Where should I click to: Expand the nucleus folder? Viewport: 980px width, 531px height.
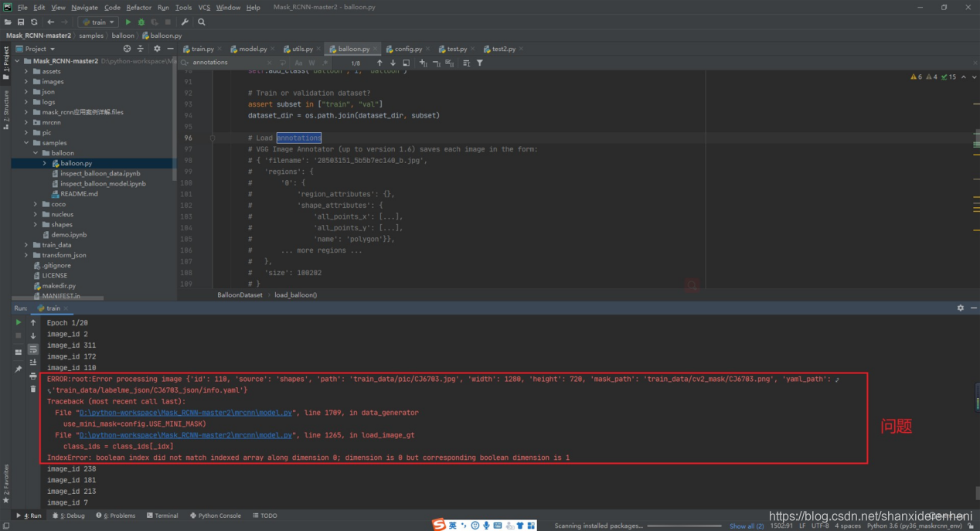[36, 214]
